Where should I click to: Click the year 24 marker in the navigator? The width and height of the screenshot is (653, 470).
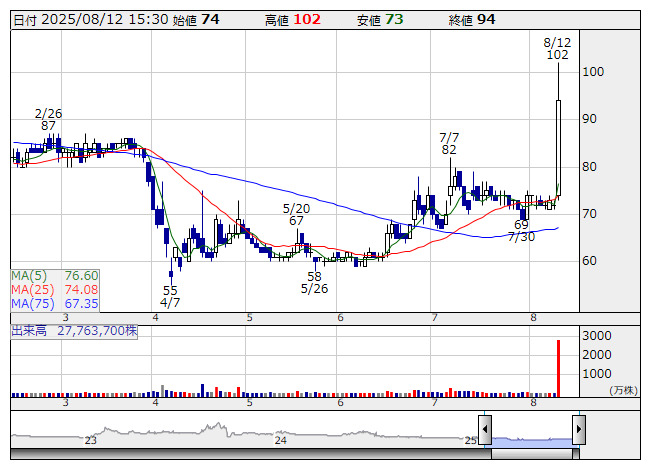pos(280,440)
